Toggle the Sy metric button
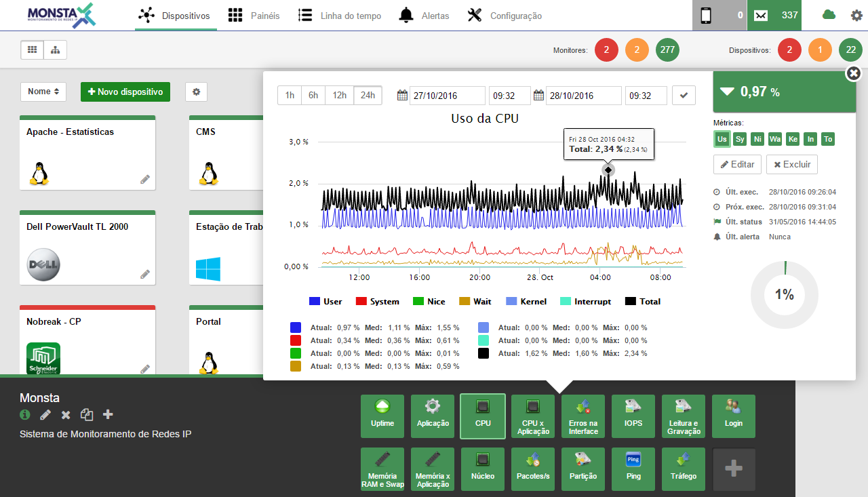The height and width of the screenshot is (497, 868). pos(740,139)
